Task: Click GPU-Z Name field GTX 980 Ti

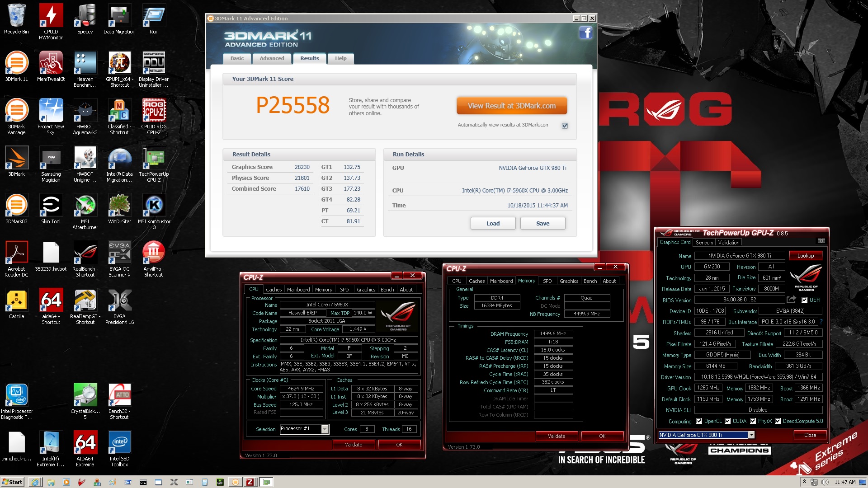Action: pos(740,256)
